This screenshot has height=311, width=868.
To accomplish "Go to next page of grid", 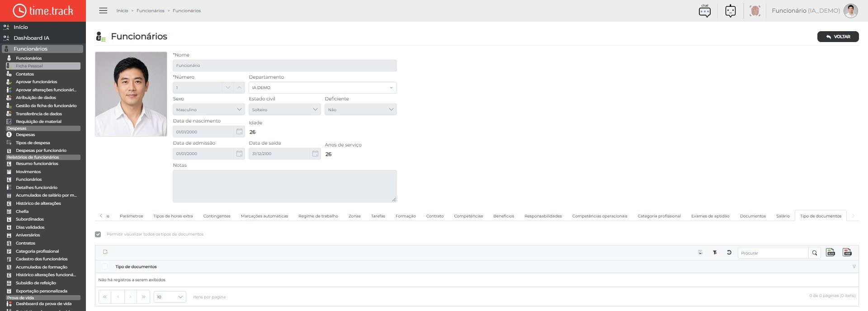I will point(131,297).
